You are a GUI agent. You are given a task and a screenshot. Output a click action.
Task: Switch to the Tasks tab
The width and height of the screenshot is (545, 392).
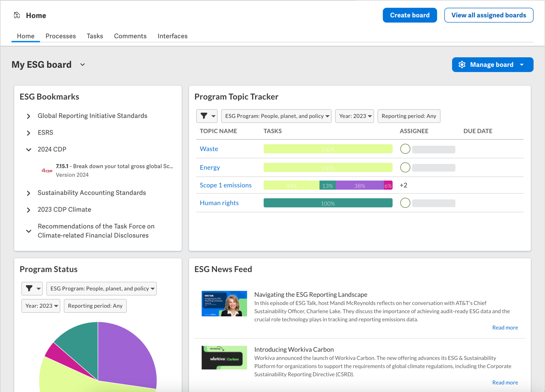pos(95,36)
